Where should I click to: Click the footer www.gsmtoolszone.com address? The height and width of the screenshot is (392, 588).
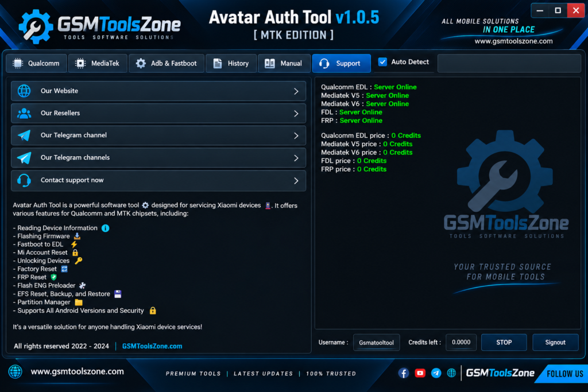pos(78,371)
